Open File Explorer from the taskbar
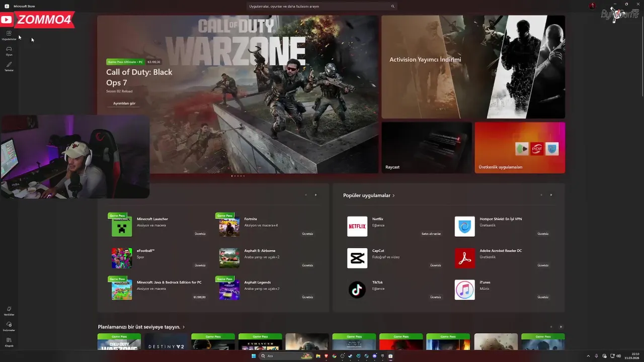Screen dimensions: 644x362 pyautogui.click(x=318, y=356)
